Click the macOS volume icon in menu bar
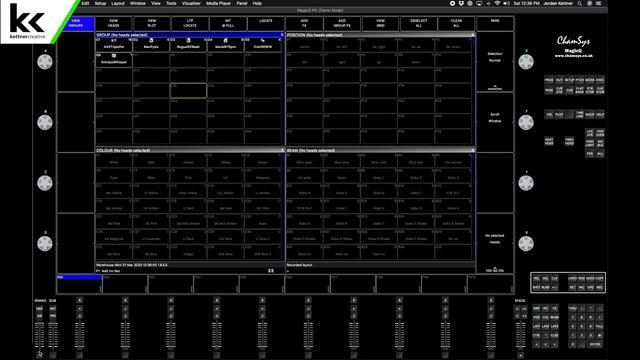Viewport: 640px width, 360px height. pos(506,3)
